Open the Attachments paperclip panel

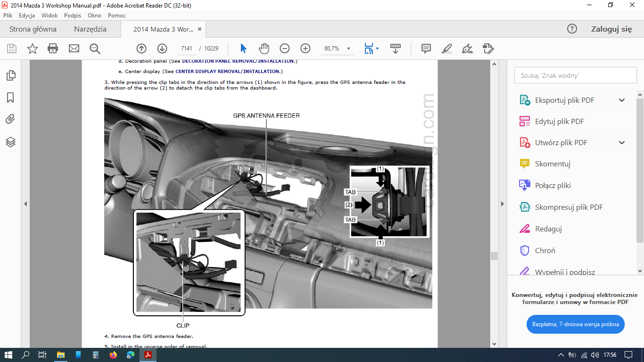10,119
